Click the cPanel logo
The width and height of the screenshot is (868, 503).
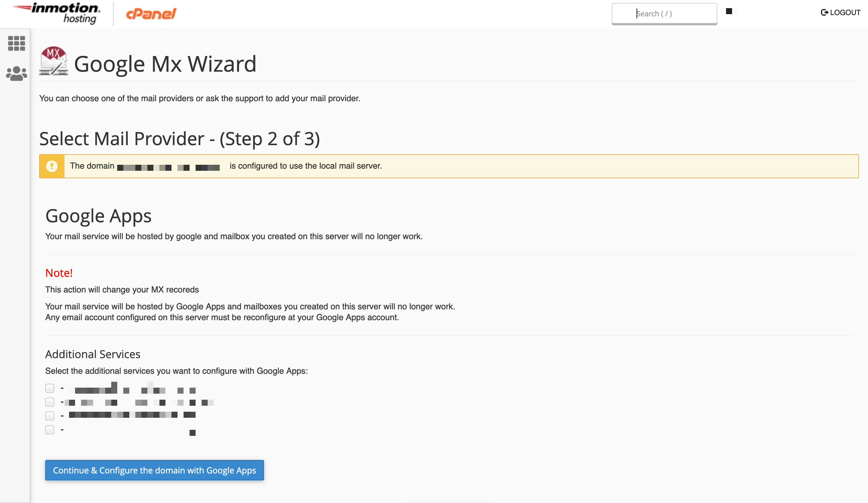(x=151, y=14)
